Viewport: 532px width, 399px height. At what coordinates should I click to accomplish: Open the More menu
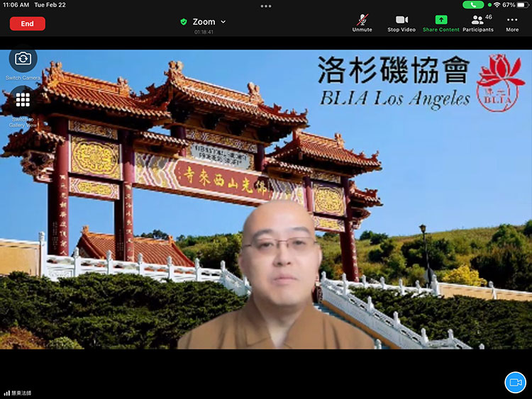click(512, 23)
